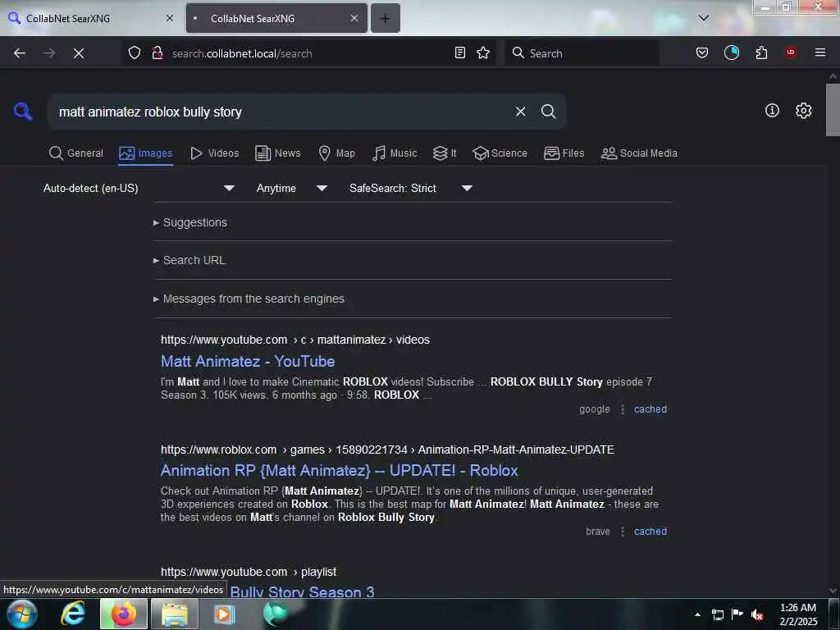Click the muted volume tray icon

point(757,614)
